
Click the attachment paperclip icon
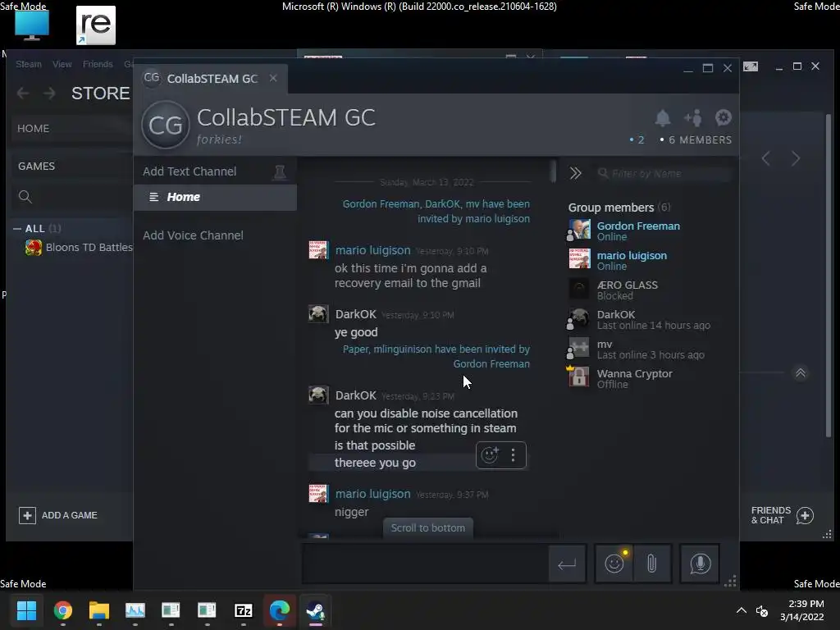[652, 564]
